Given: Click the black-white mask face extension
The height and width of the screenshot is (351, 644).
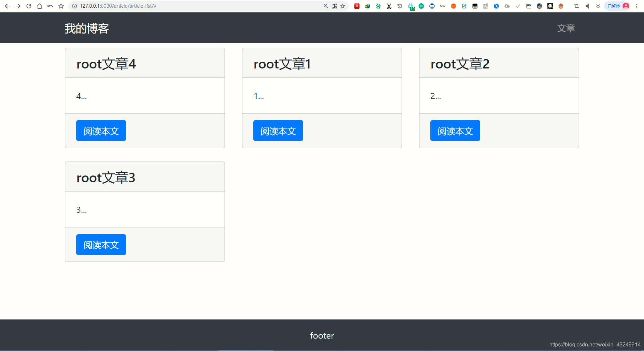Looking at the screenshot, I should (x=550, y=6).
